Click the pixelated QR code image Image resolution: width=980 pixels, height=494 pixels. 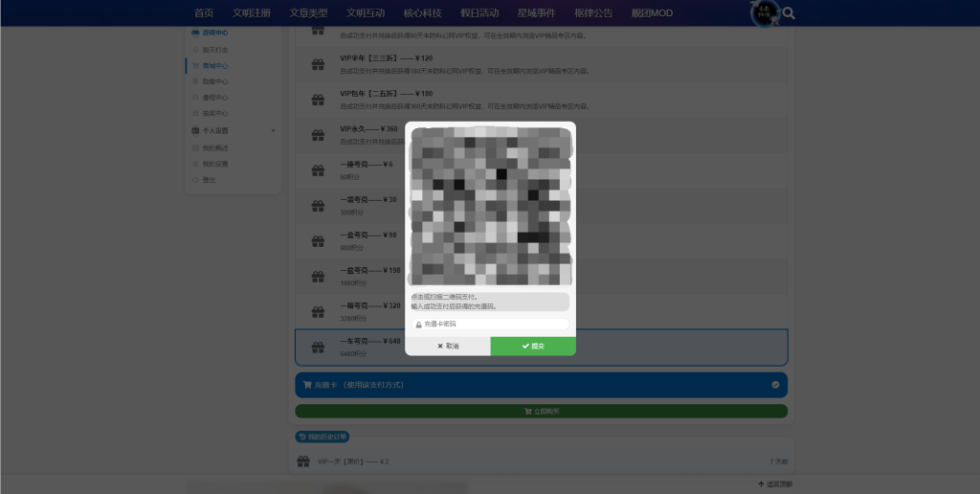pyautogui.click(x=491, y=207)
